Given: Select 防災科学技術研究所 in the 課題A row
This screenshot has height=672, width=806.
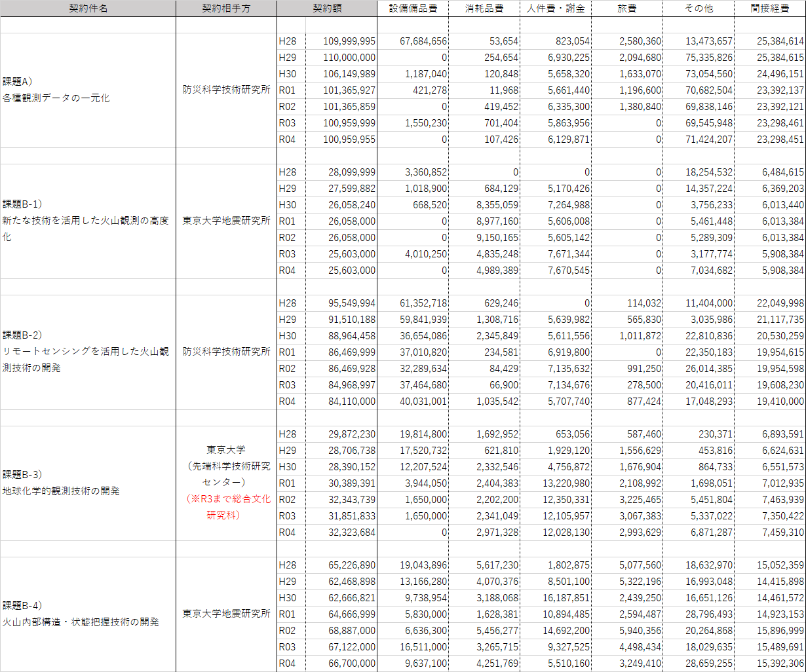Looking at the screenshot, I should [226, 90].
